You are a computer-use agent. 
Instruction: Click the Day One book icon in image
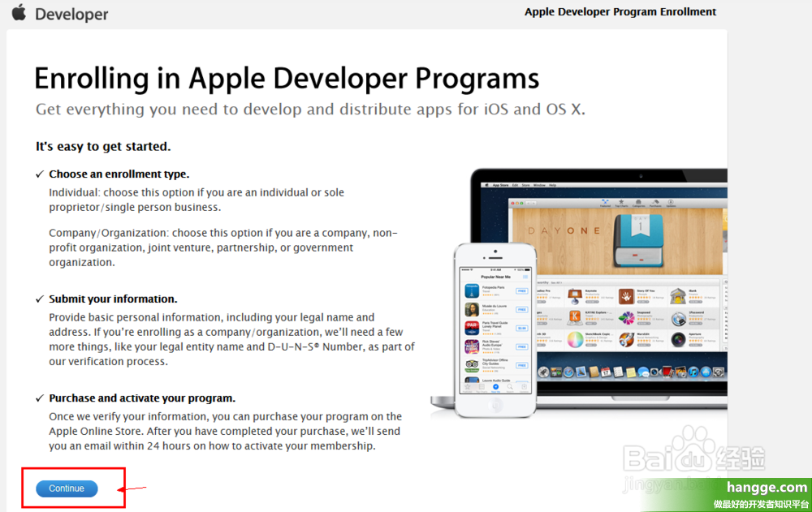638,239
